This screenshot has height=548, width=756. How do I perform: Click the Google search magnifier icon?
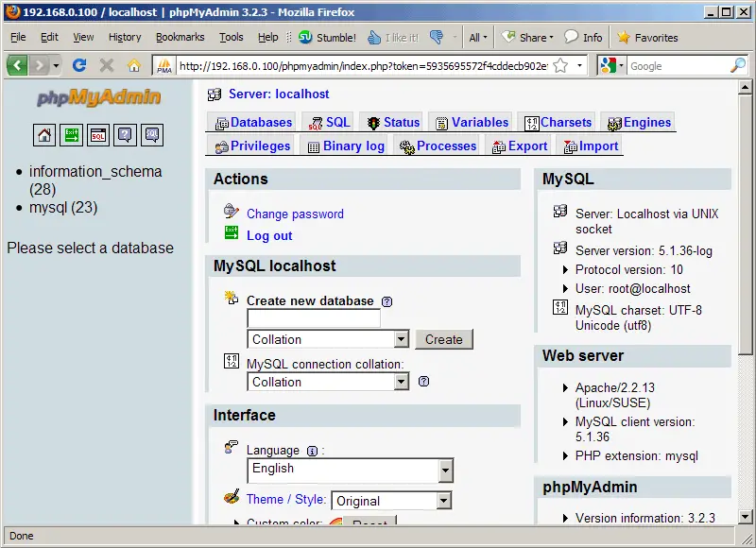738,65
